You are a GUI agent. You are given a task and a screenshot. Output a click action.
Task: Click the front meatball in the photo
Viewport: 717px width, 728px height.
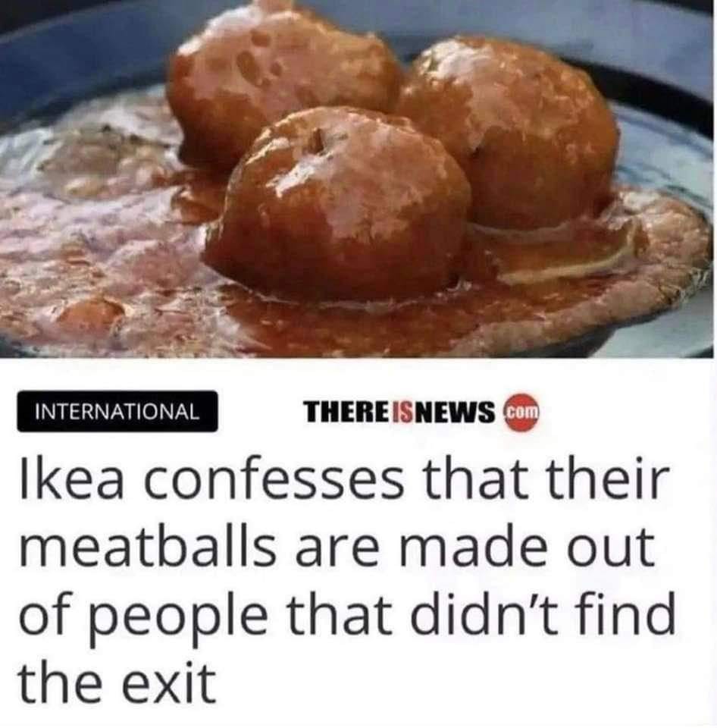[x=339, y=204]
